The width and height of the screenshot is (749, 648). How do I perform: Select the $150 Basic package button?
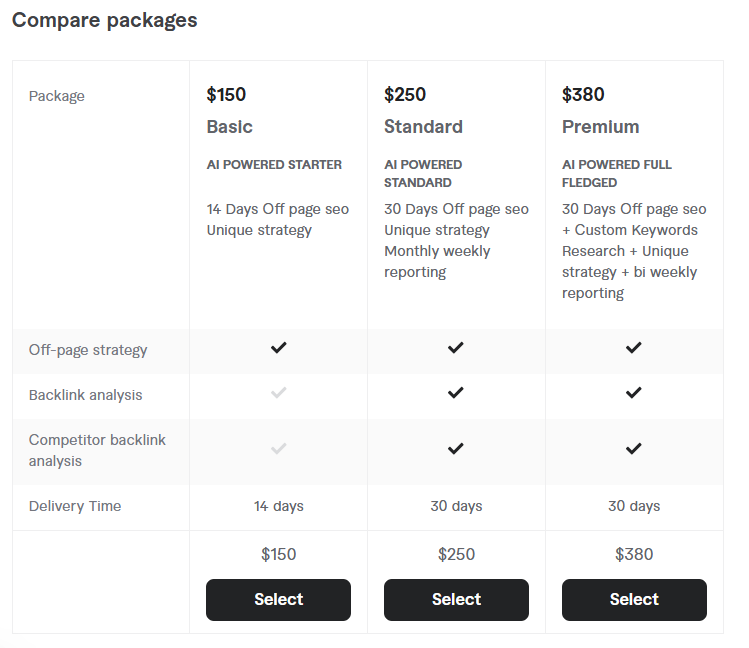tap(278, 600)
